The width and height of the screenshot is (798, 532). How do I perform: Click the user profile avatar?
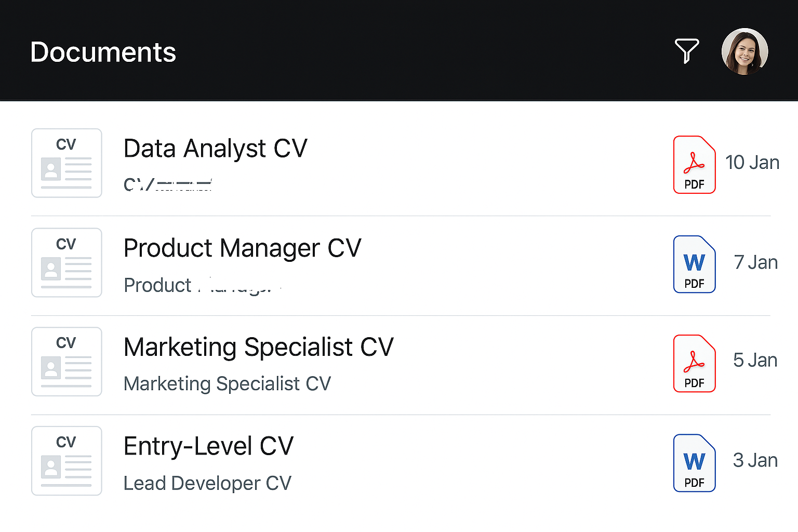[744, 51]
